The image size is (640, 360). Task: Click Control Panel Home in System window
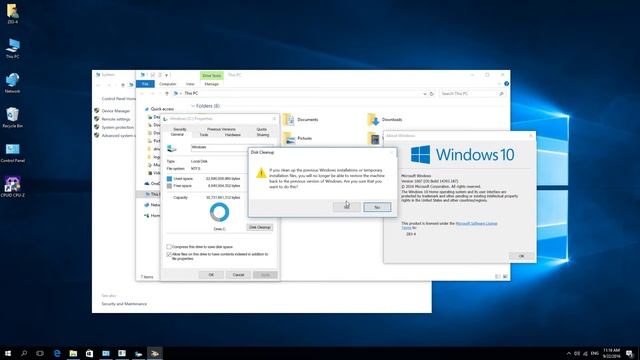click(118, 98)
